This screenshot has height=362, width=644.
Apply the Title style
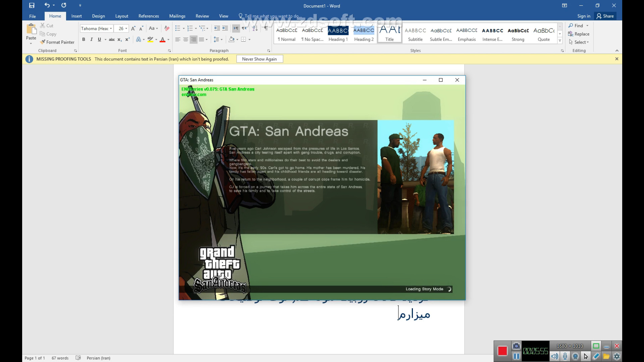pos(389,34)
